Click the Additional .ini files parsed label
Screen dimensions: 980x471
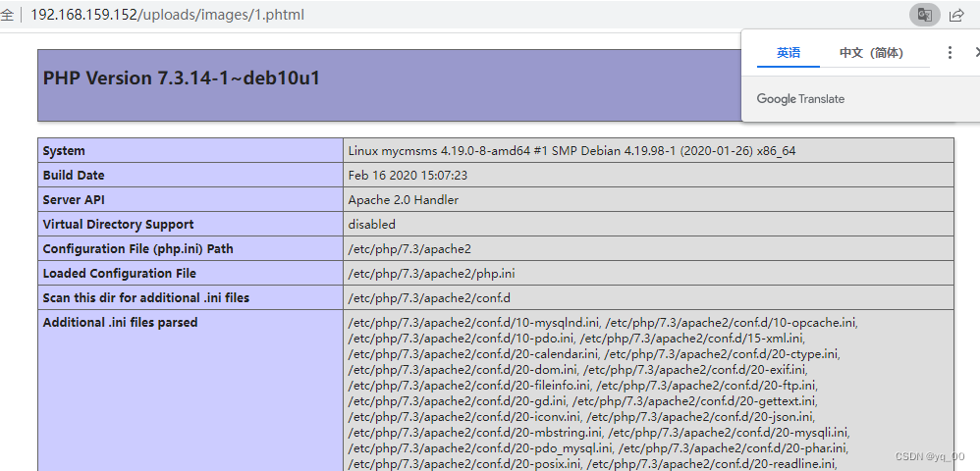(x=120, y=322)
